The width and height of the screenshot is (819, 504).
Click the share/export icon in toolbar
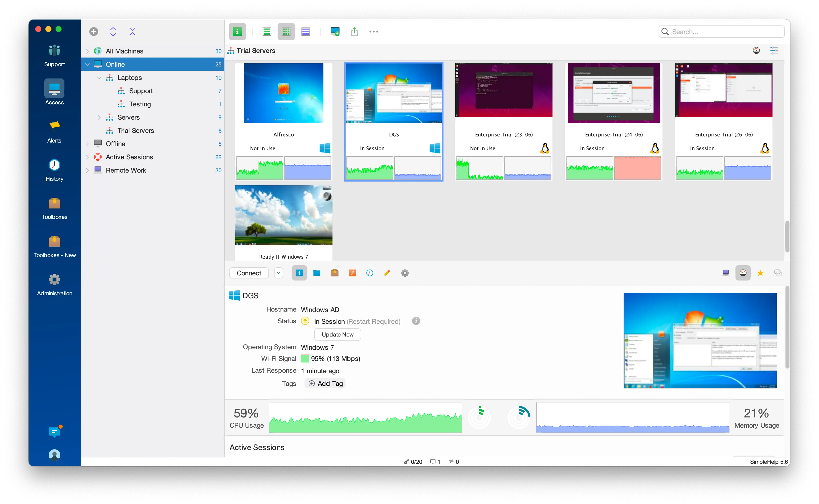pos(354,32)
